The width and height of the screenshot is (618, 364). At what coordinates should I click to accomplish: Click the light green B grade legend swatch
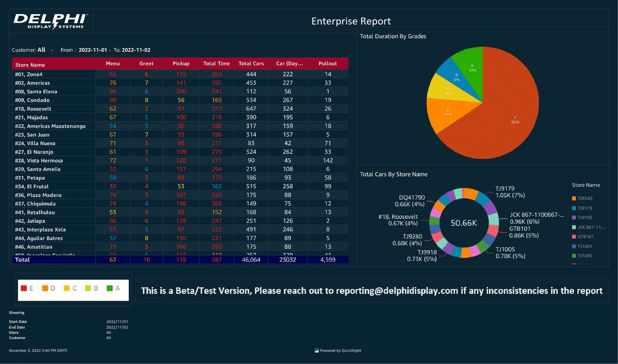pyautogui.click(x=88, y=288)
